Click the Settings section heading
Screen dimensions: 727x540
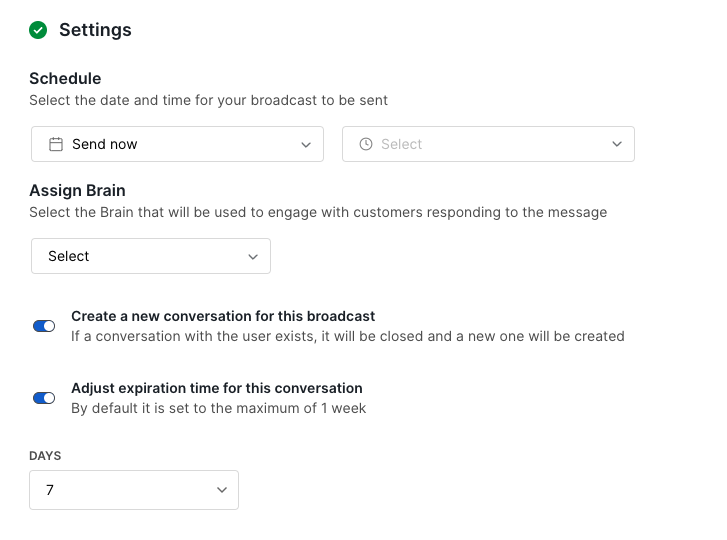coord(95,30)
